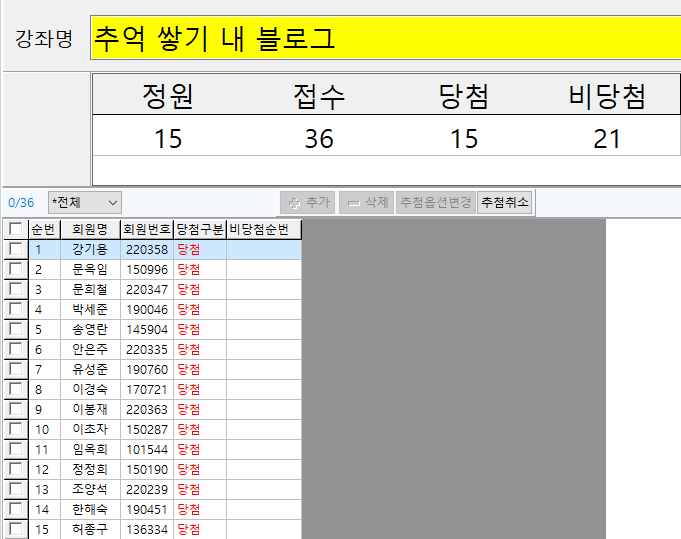
Task: Check the box for row 문희철
Action: coord(16,289)
